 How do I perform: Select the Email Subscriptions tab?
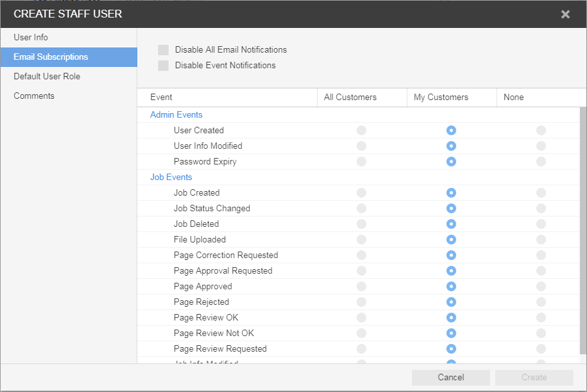(51, 57)
